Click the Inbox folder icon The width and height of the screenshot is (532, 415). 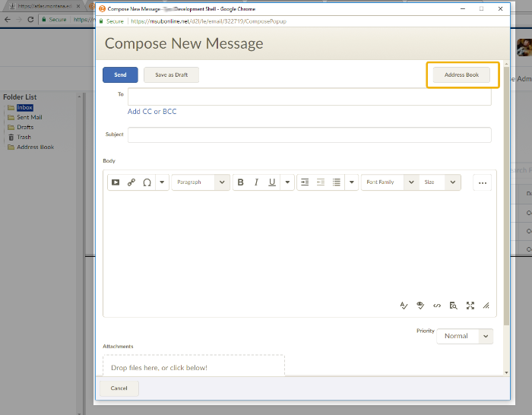click(11, 108)
